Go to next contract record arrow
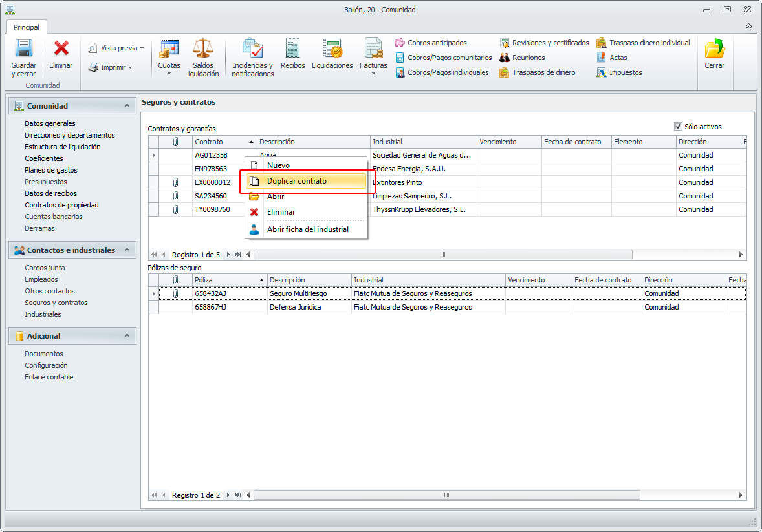This screenshot has height=532, width=762. tap(228, 255)
